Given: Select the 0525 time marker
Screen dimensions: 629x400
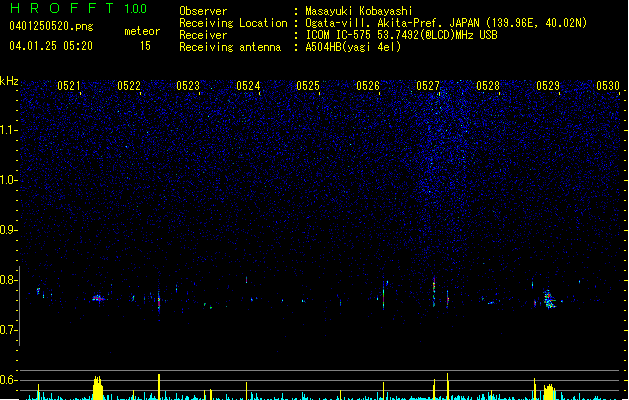Looking at the screenshot, I should [308, 86].
